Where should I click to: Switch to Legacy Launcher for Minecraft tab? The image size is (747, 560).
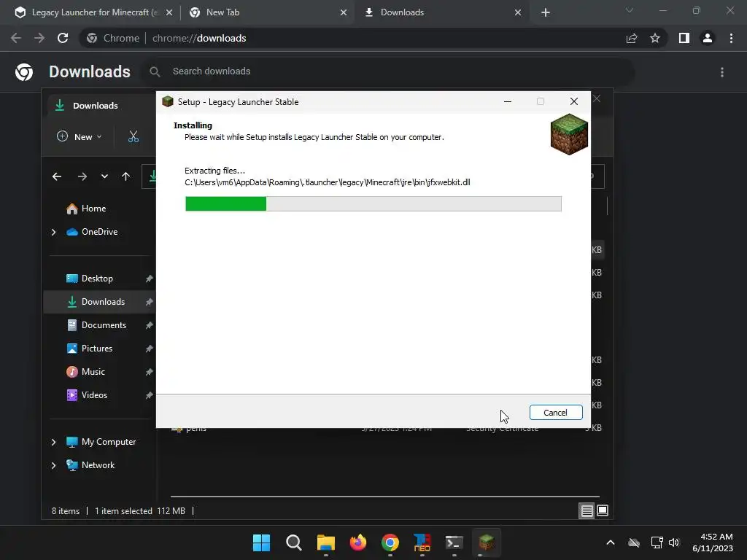(x=94, y=12)
